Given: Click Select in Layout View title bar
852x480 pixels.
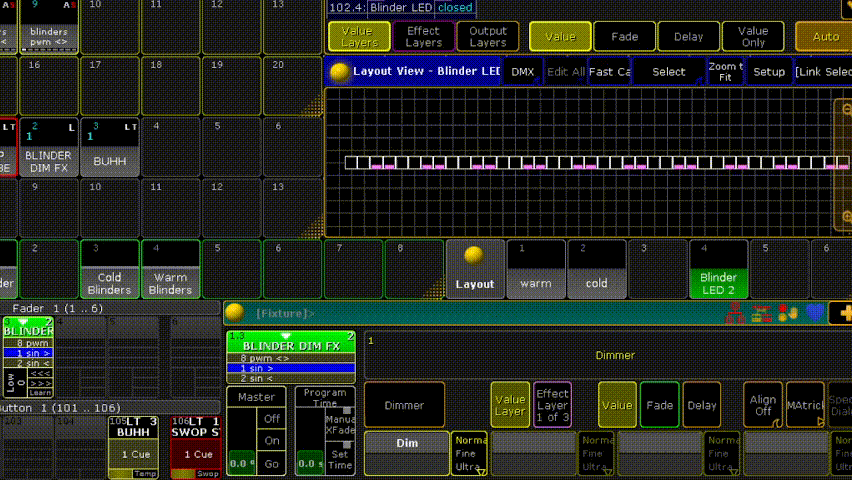Looking at the screenshot, I should tap(669, 72).
